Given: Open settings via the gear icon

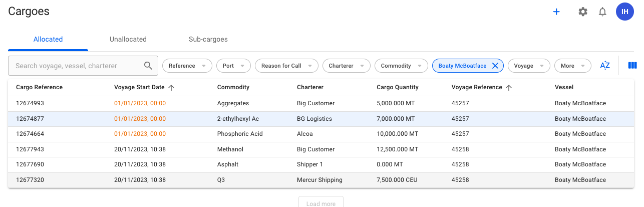Looking at the screenshot, I should coord(583,12).
